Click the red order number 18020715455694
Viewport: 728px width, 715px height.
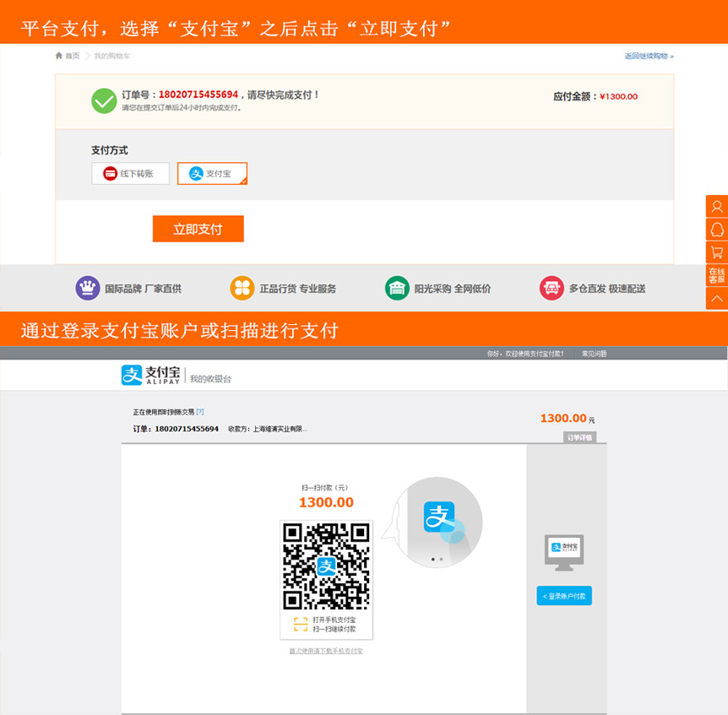(x=198, y=95)
